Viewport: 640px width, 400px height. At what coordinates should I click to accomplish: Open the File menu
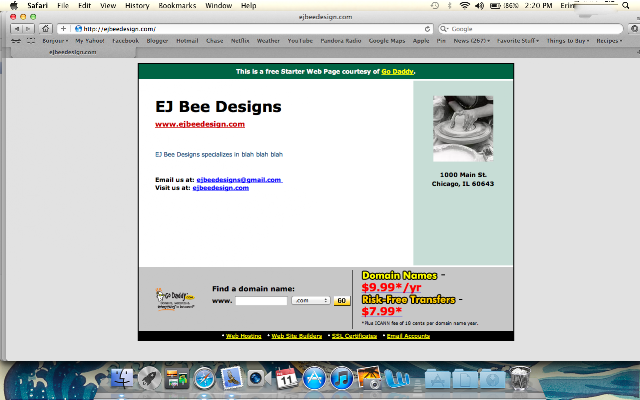[63, 5]
